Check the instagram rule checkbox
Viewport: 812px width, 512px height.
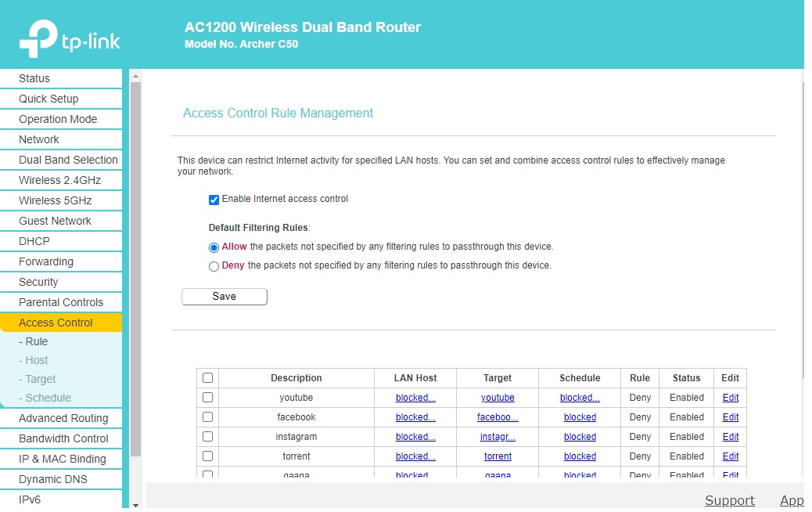point(207,437)
